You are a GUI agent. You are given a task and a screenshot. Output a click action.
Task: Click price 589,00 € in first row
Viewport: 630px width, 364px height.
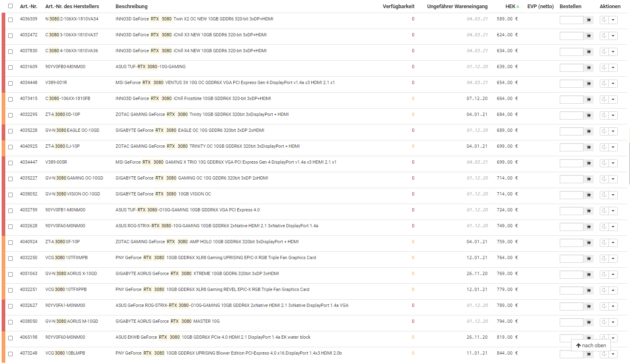pyautogui.click(x=507, y=19)
